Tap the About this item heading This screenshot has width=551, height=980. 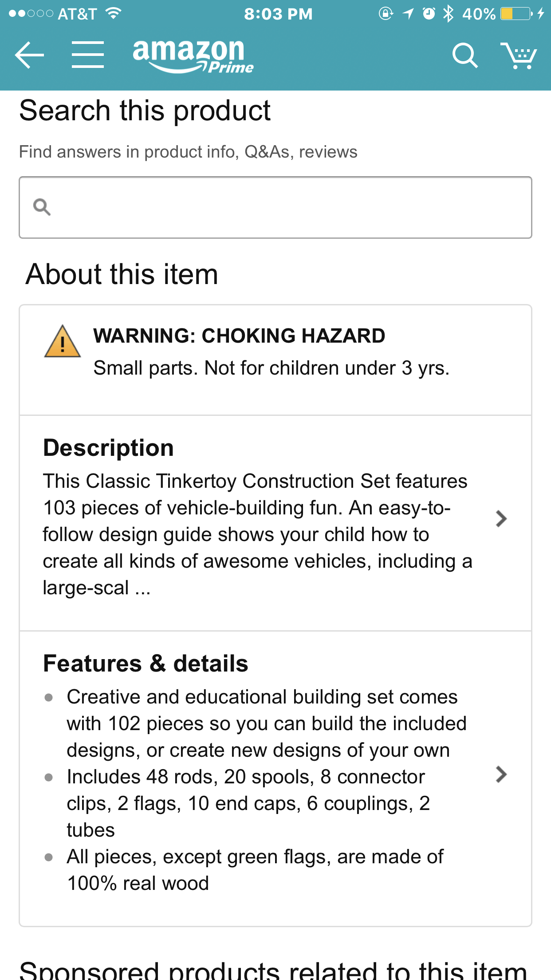(x=122, y=274)
